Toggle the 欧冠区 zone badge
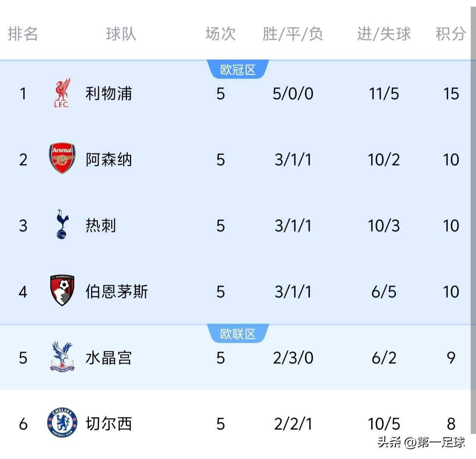 point(238,69)
